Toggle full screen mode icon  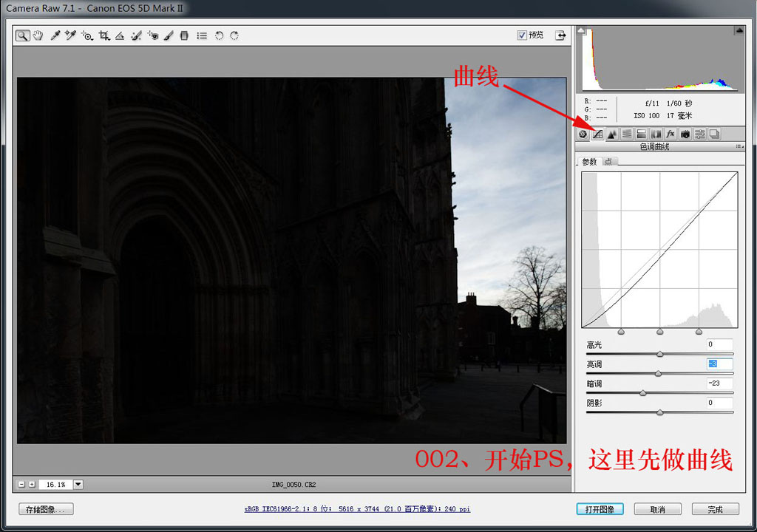(560, 35)
